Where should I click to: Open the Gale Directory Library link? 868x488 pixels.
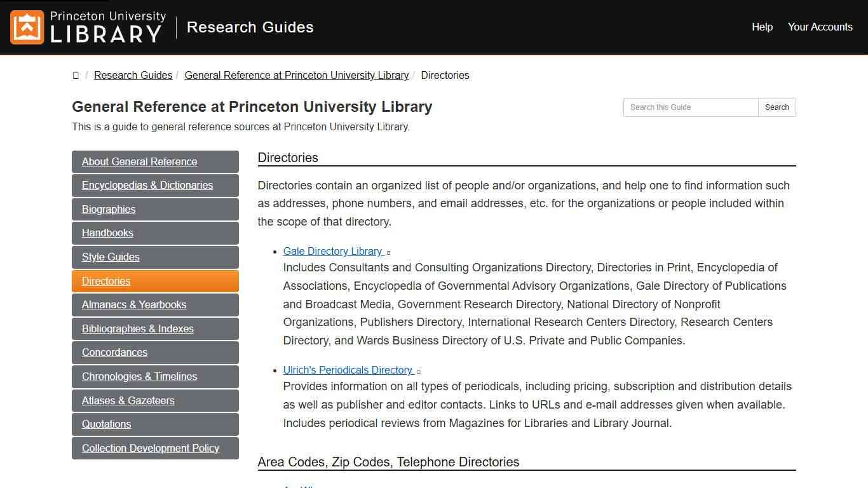tap(333, 251)
